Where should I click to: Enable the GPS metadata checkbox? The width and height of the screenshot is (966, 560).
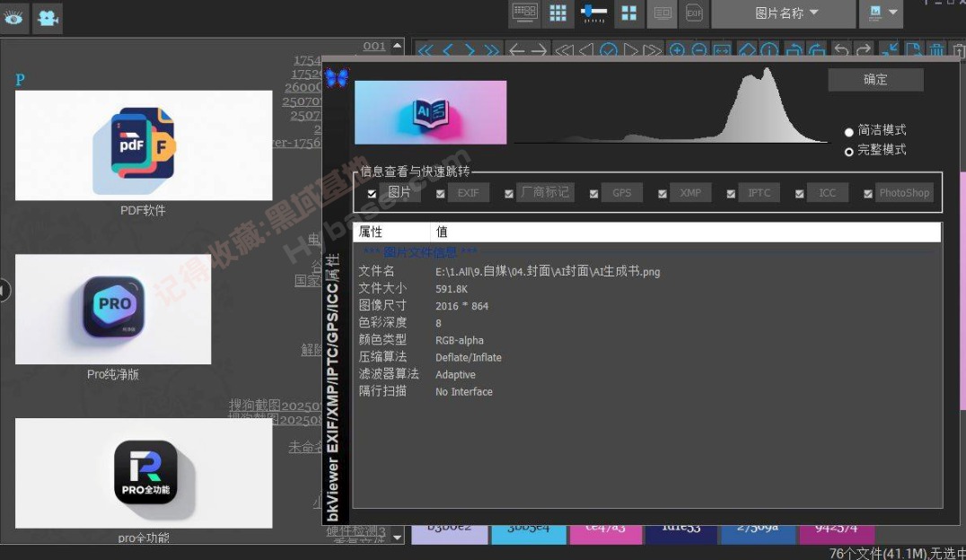(593, 192)
